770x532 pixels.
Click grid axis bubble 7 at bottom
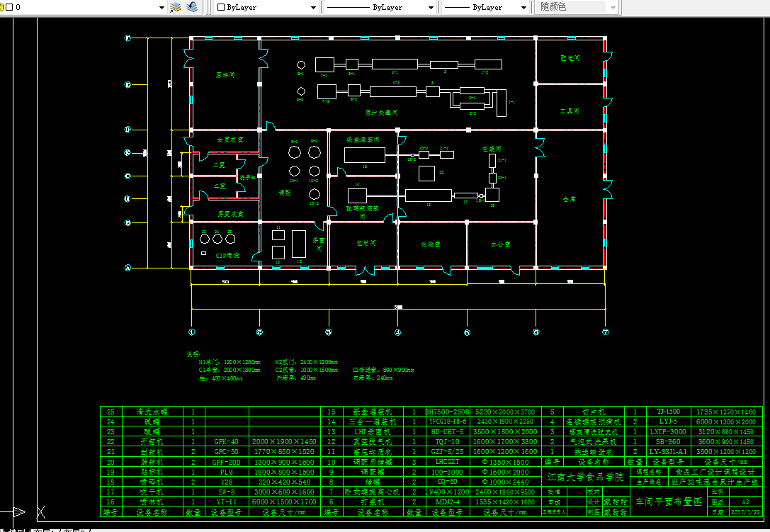click(605, 332)
